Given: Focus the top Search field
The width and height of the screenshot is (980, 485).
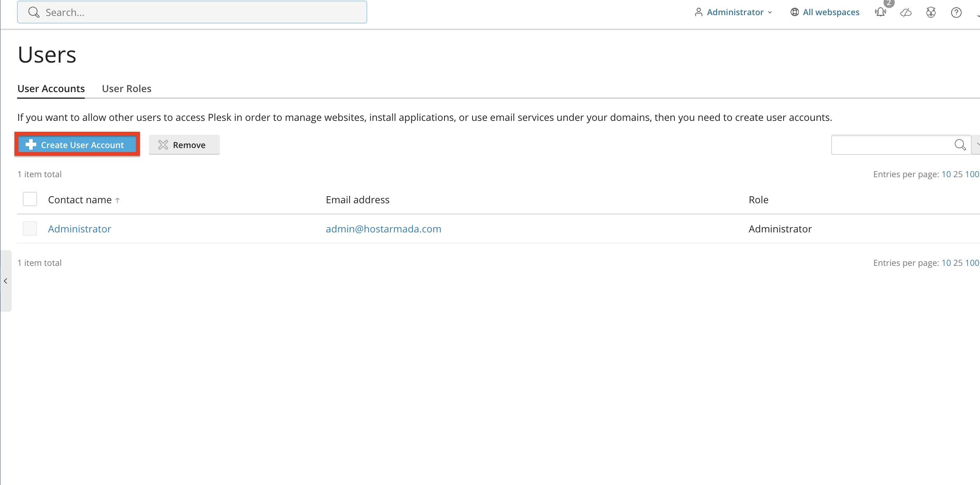Looking at the screenshot, I should click(x=192, y=12).
